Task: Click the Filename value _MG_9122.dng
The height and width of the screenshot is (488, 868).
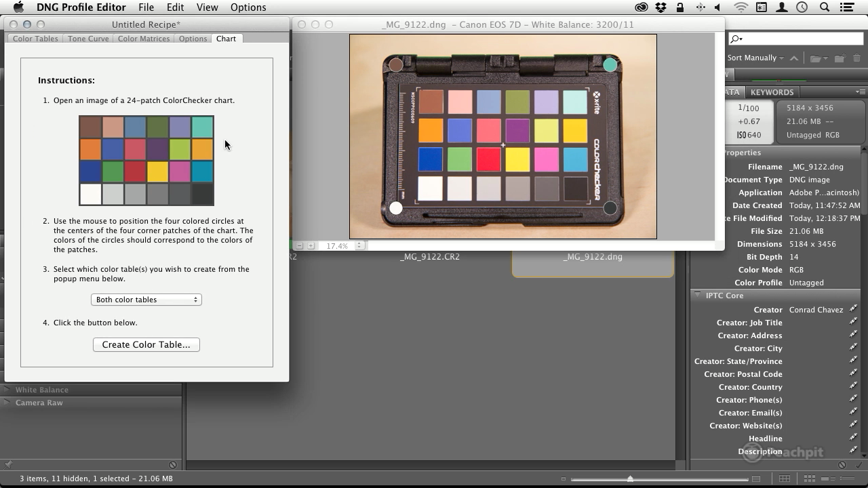Action: coord(816,167)
